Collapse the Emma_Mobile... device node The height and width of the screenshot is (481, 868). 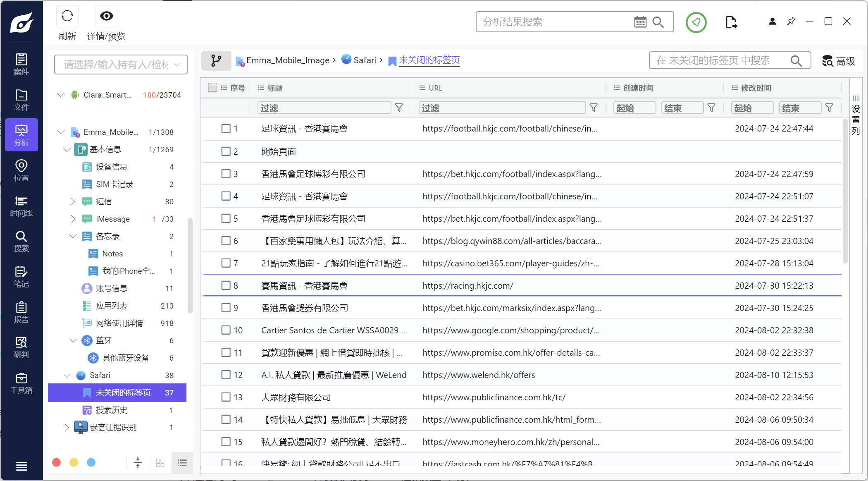pyautogui.click(x=61, y=132)
